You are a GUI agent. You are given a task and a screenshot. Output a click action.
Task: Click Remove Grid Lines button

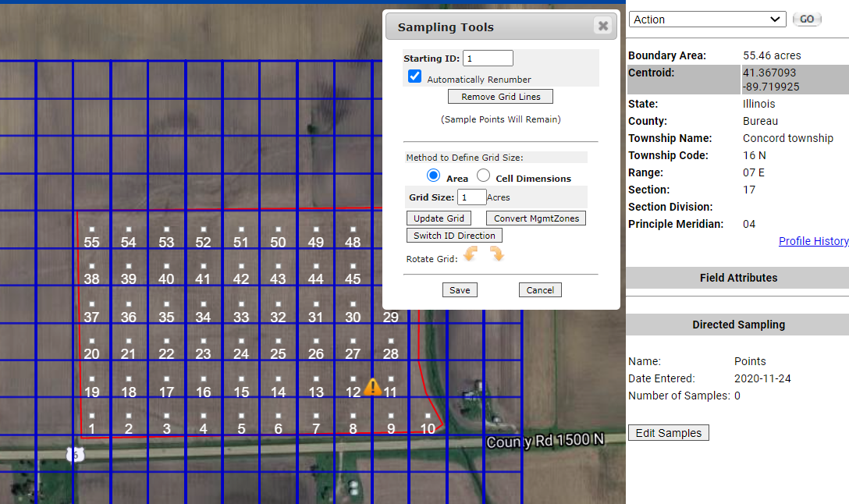pos(501,97)
